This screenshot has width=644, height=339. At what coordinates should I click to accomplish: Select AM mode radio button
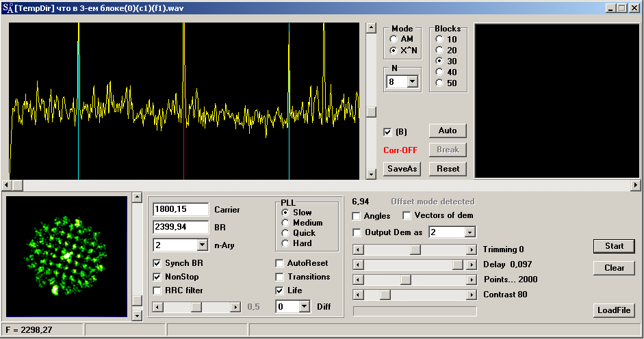pyautogui.click(x=394, y=40)
